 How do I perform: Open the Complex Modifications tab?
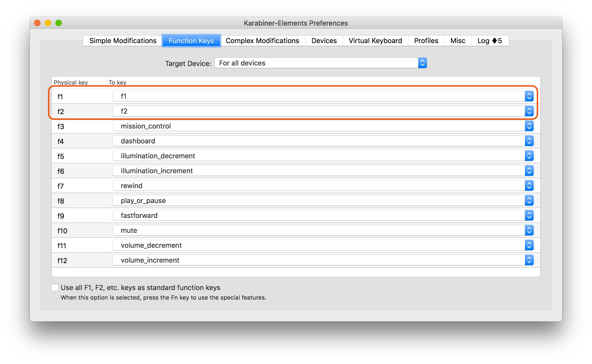(262, 41)
